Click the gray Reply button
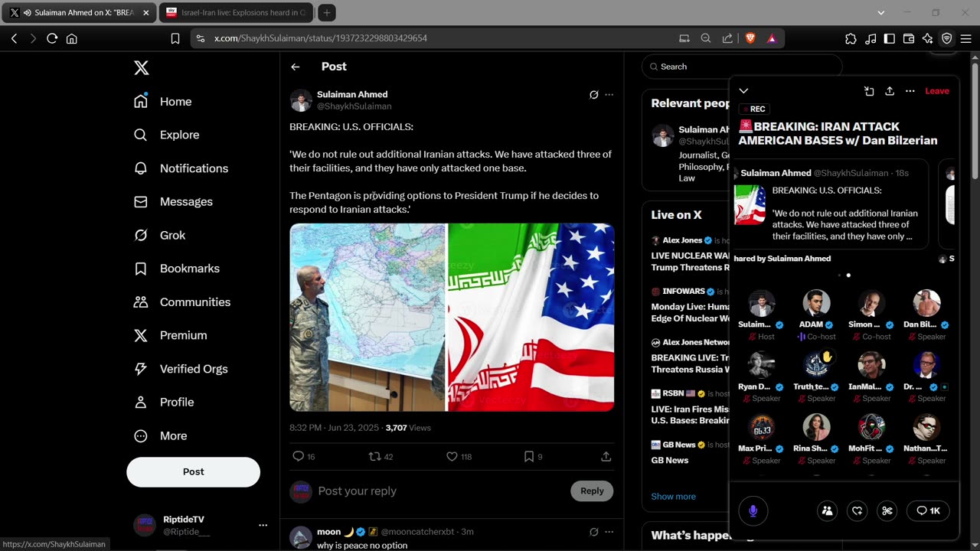Viewport: 980px width, 551px height. 592,491
